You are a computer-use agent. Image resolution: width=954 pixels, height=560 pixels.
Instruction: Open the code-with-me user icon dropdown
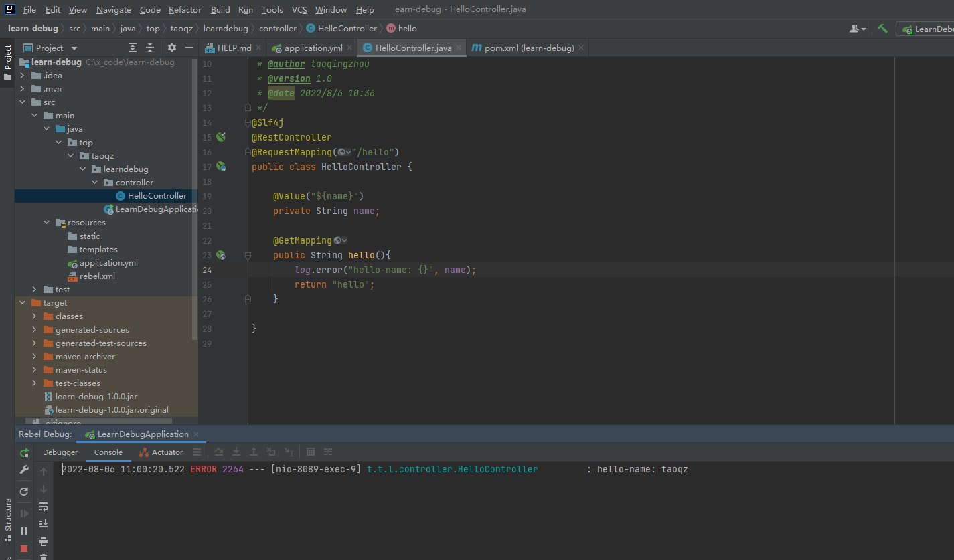[x=858, y=29]
